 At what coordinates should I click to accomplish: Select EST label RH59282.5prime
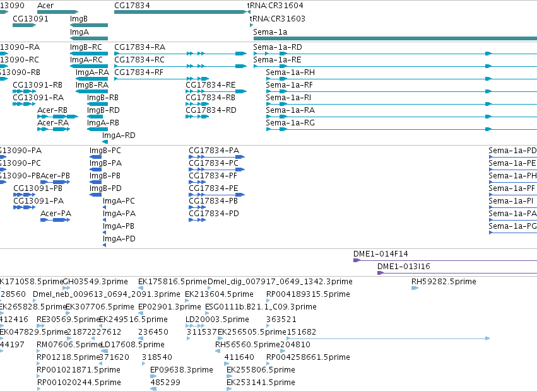[x=444, y=282]
